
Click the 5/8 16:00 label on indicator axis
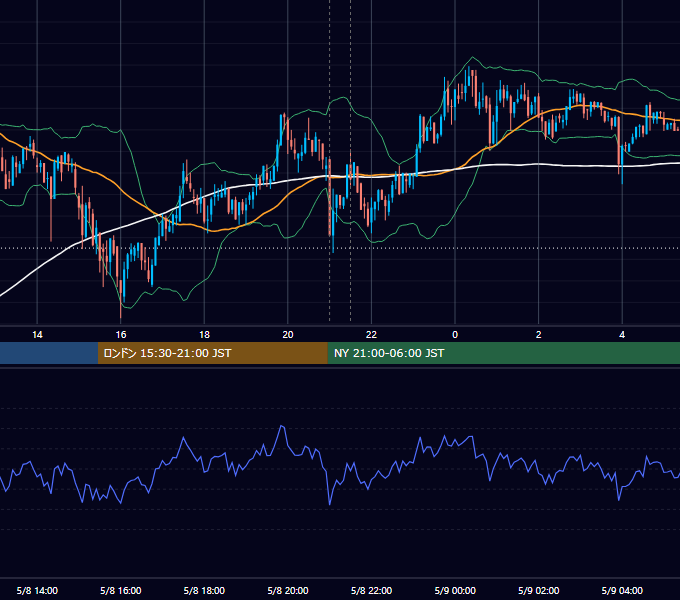click(x=121, y=590)
